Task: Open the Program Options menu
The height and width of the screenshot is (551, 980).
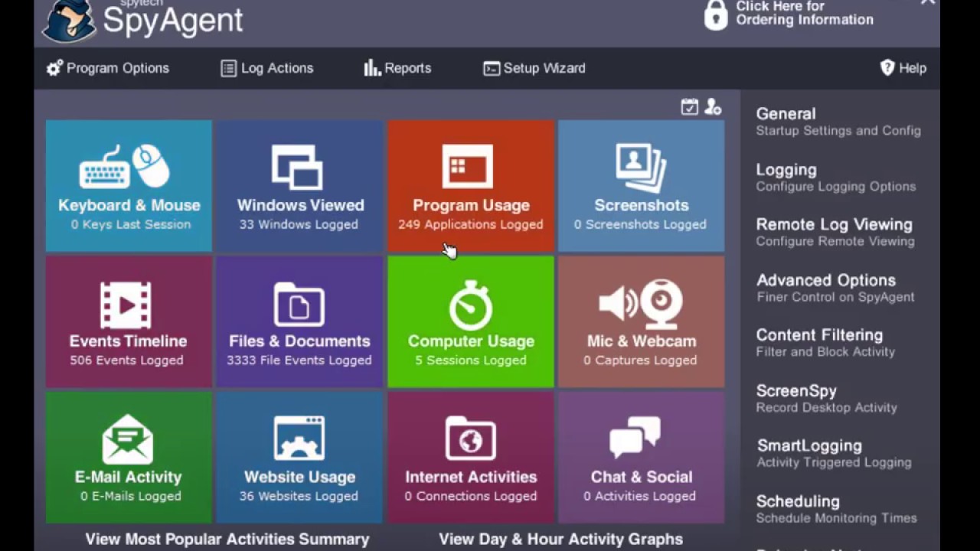Action: (x=108, y=68)
